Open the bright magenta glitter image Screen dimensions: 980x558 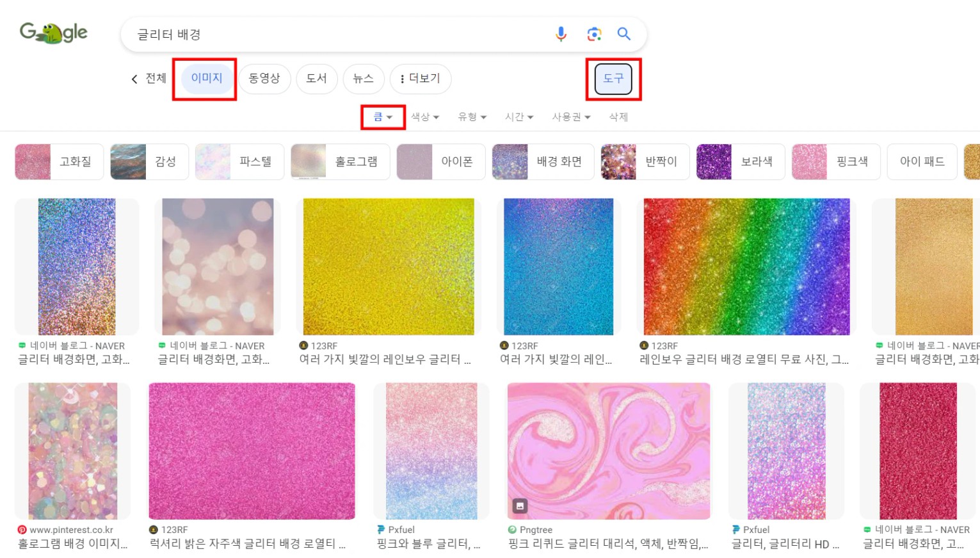pyautogui.click(x=252, y=451)
